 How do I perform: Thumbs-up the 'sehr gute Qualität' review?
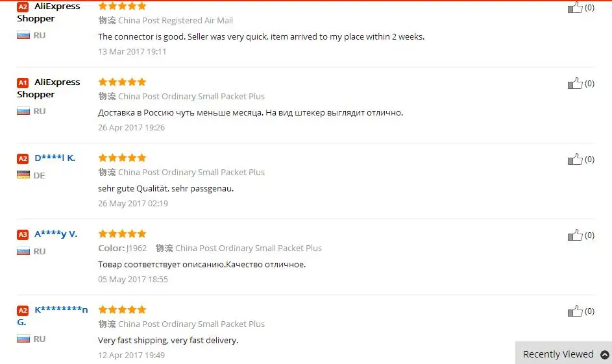tap(575, 159)
